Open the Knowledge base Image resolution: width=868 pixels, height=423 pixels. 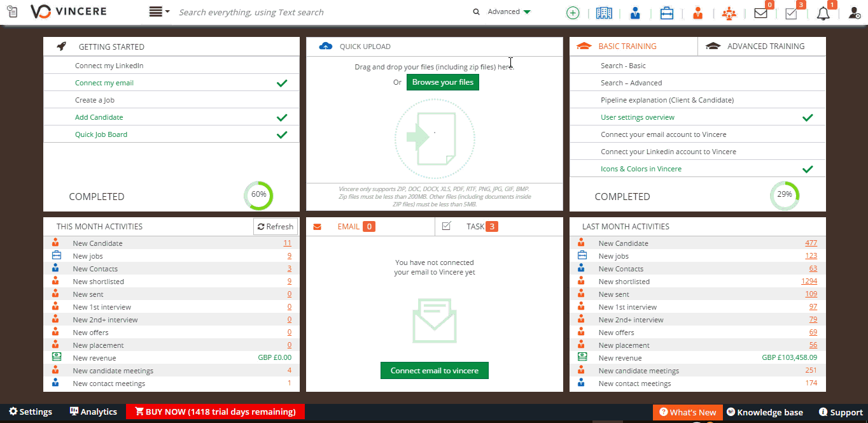765,412
